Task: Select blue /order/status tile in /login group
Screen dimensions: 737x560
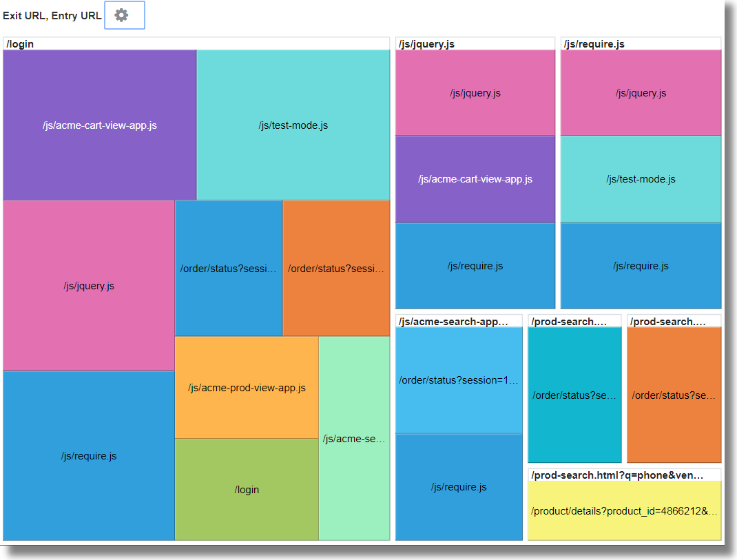Action: [x=228, y=269]
